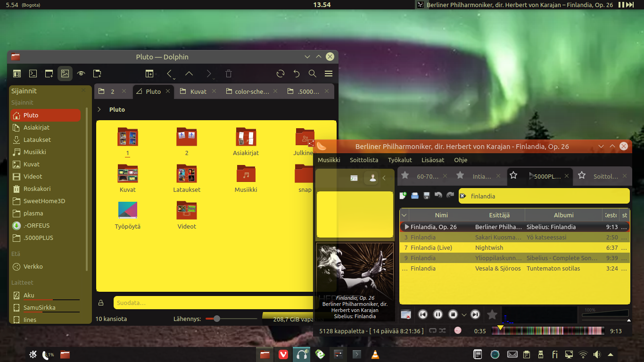Open the playlist column menu arrow
The height and width of the screenshot is (362, 644).
pyautogui.click(x=404, y=215)
